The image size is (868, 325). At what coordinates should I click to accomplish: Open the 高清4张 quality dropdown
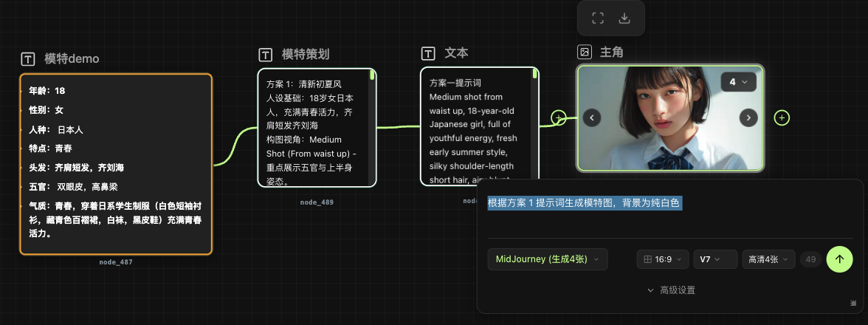pos(768,259)
